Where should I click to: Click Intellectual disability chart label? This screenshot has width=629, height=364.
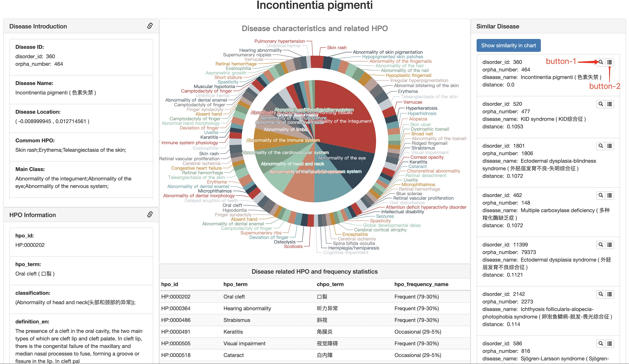(402, 212)
